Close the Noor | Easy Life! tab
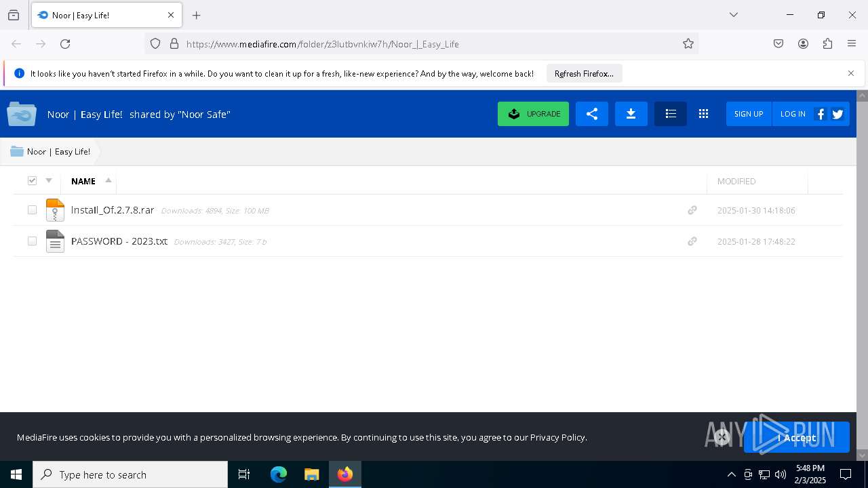868x488 pixels. click(171, 15)
